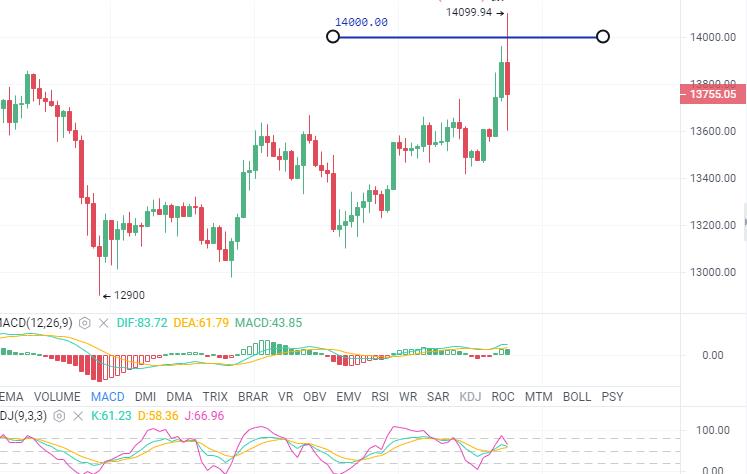Close the MACD indicator panel
Screen dimensions: 747x474
click(103, 323)
